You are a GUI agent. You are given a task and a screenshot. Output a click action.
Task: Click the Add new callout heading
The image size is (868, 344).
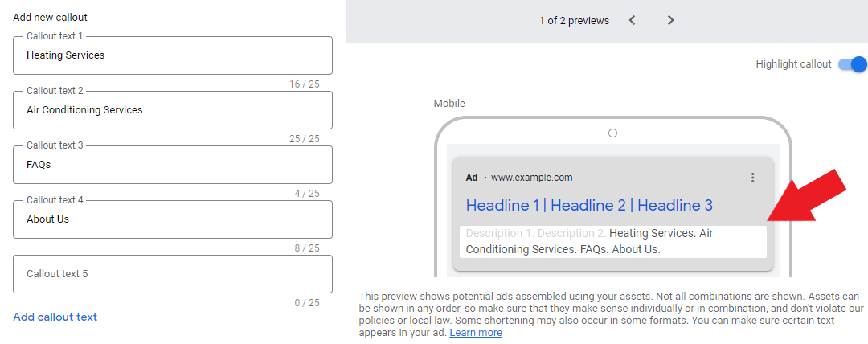[x=51, y=17]
